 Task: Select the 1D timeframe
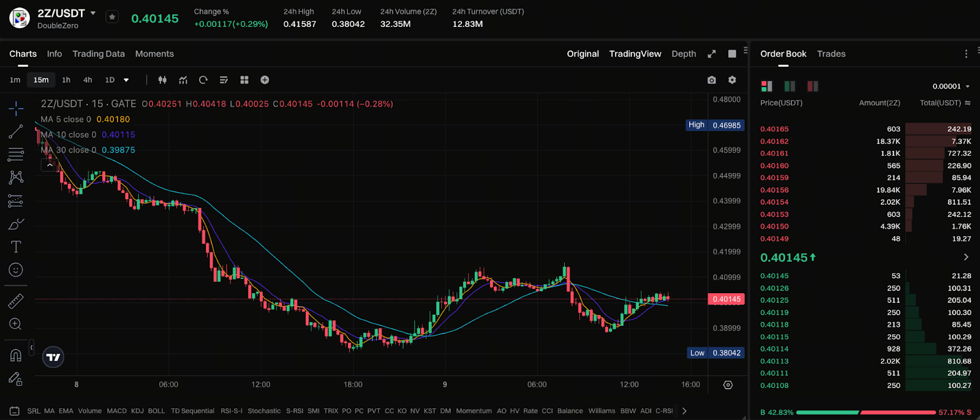(110, 80)
